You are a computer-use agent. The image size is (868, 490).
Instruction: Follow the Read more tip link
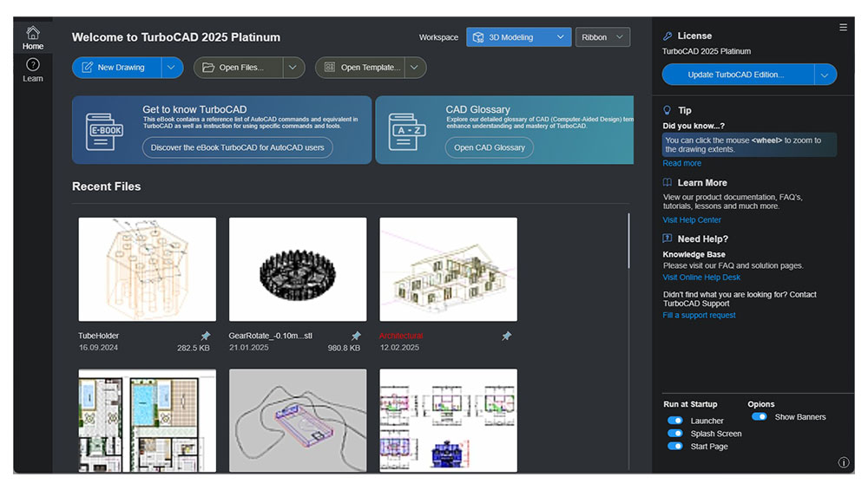682,163
